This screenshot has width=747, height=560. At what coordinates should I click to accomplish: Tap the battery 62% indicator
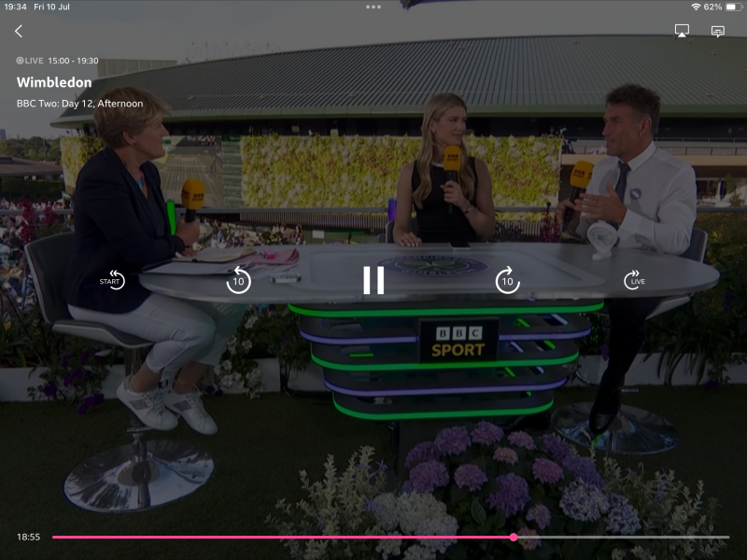coord(723,7)
